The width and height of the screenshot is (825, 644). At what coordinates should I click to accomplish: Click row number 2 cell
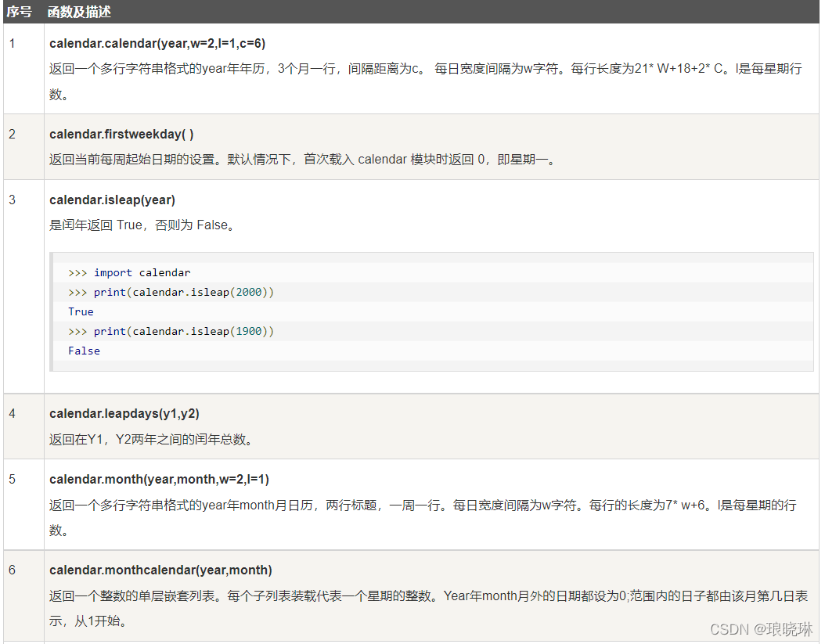click(23, 147)
